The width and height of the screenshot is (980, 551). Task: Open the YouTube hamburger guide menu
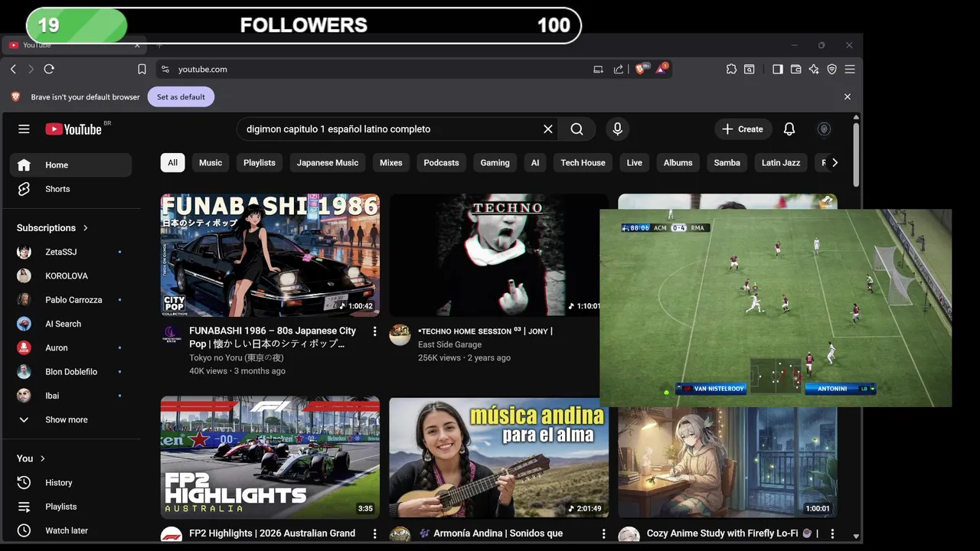click(24, 129)
